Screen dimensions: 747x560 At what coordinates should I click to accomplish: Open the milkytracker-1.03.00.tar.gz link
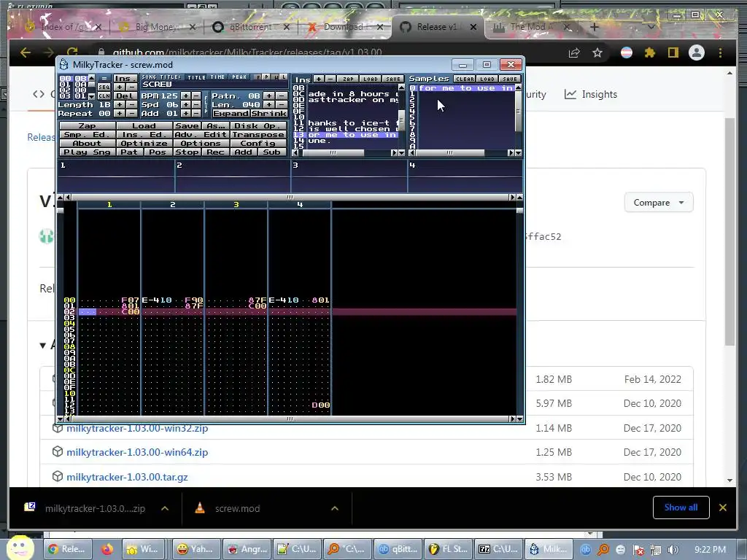click(x=127, y=477)
